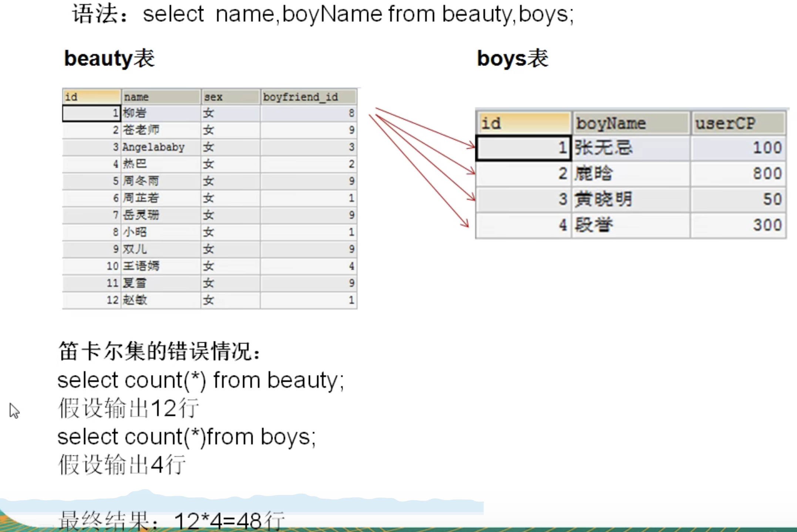
Task: Click the sex column header
Action: click(x=230, y=97)
